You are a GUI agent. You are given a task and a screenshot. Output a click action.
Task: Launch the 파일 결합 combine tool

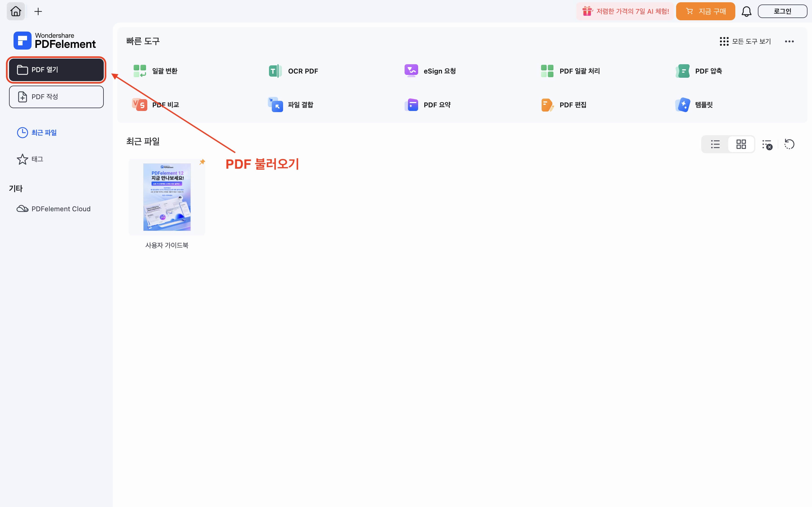(291, 105)
